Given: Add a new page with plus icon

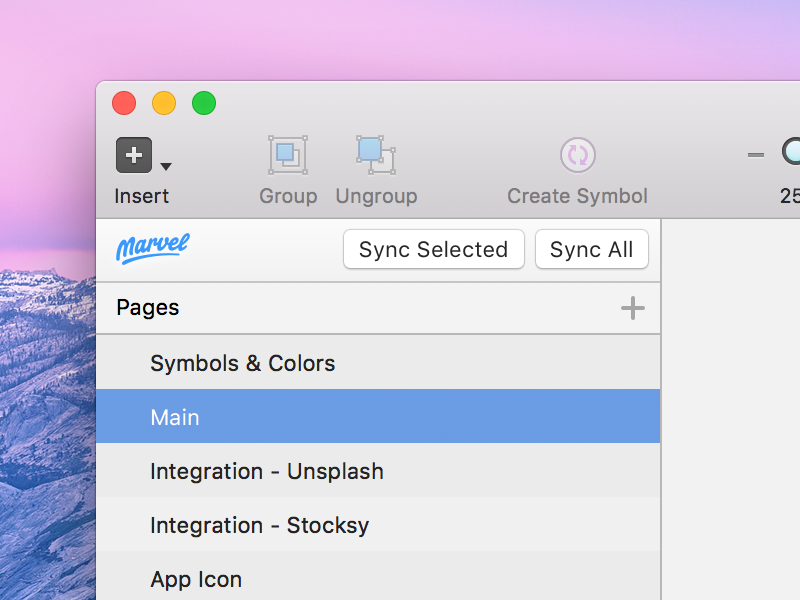Looking at the screenshot, I should [x=632, y=308].
